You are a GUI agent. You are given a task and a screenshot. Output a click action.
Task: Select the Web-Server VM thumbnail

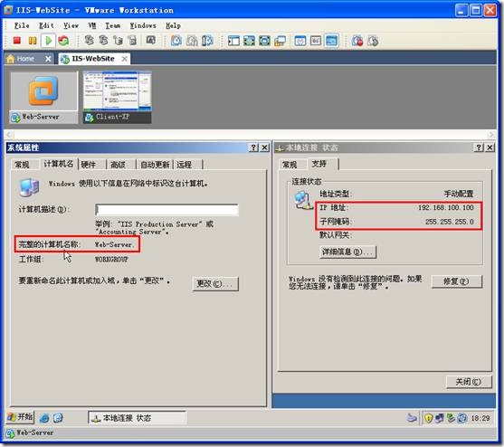(43, 98)
